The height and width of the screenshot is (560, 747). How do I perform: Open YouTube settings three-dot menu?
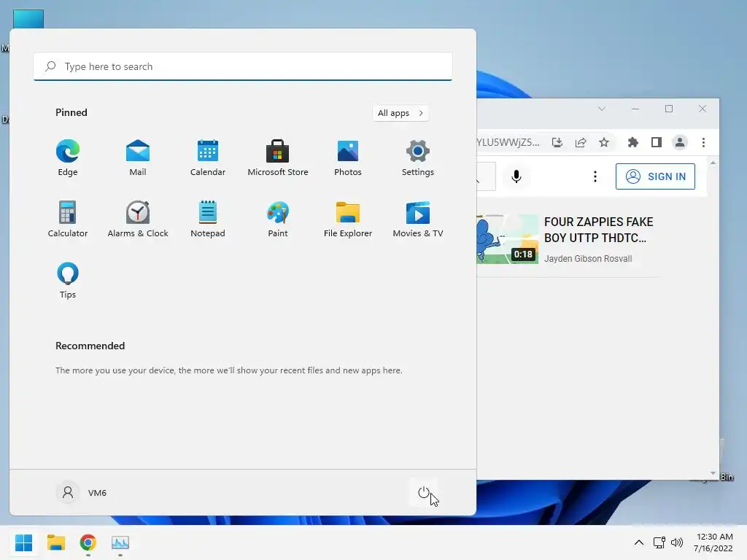click(595, 176)
